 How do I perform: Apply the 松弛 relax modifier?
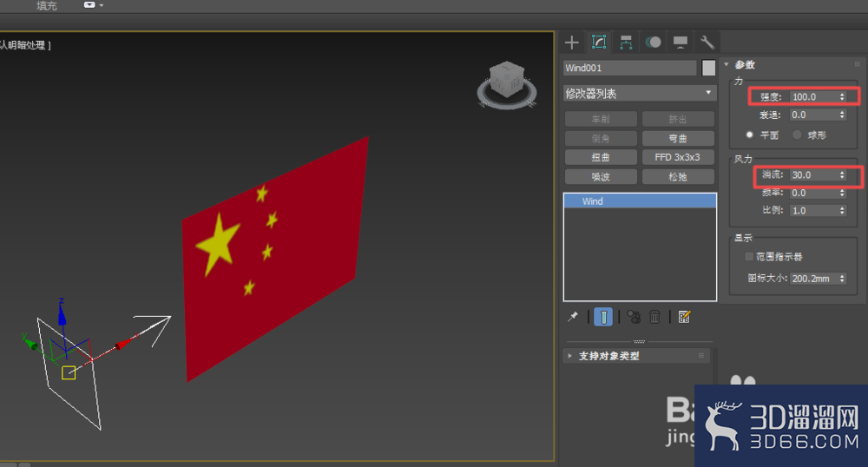[x=678, y=176]
